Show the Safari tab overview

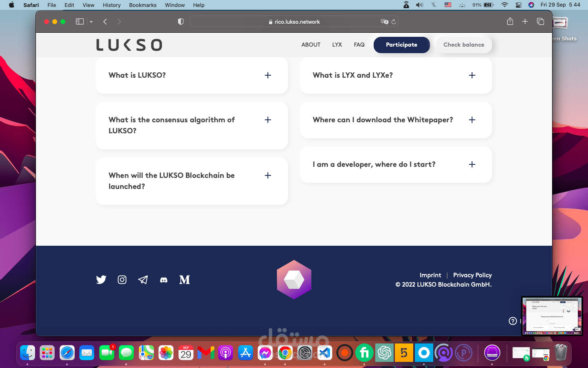click(541, 21)
